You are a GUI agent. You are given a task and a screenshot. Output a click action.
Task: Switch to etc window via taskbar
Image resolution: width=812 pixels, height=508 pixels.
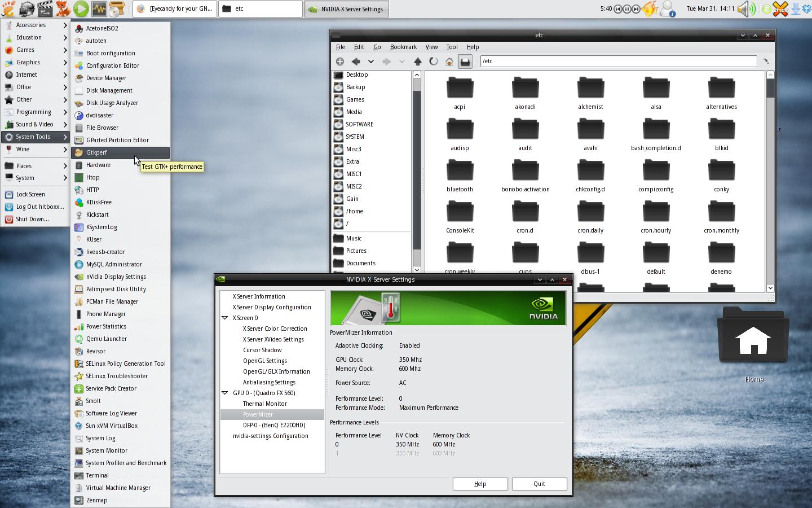click(260, 8)
